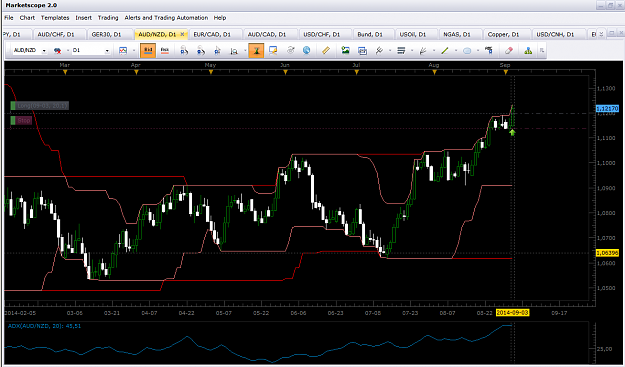Image resolution: width=625 pixels, height=367 pixels.
Task: Select the pink eraser tool
Action: click(508, 51)
